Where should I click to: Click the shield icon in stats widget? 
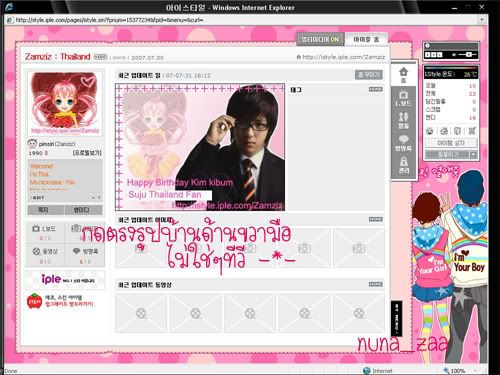[x=457, y=131]
